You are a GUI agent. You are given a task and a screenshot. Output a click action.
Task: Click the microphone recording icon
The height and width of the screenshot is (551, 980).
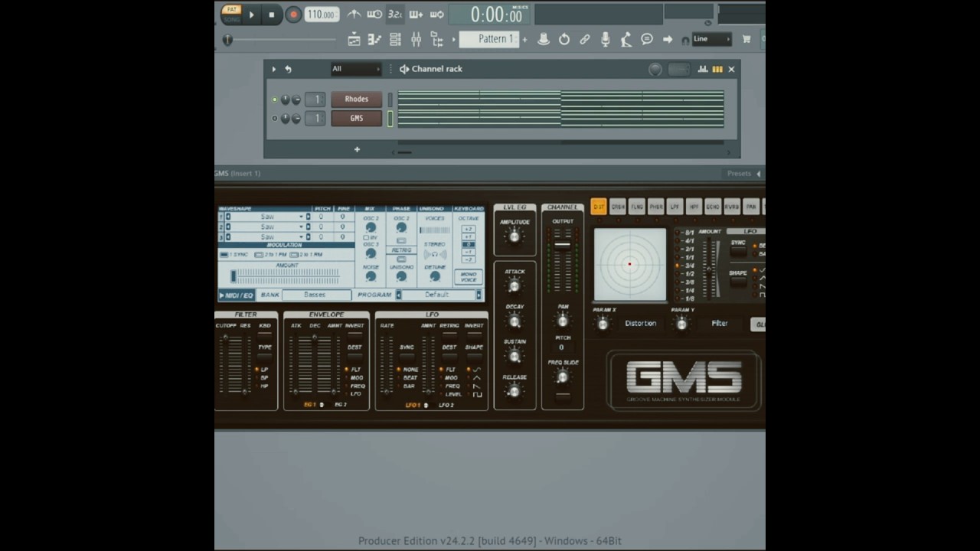(x=606, y=39)
